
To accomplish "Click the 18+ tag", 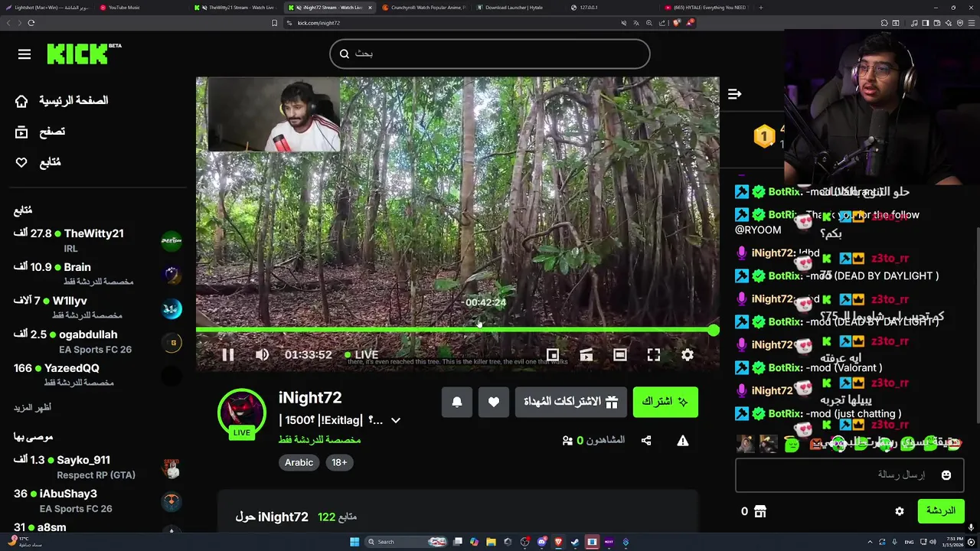I will pyautogui.click(x=339, y=462).
